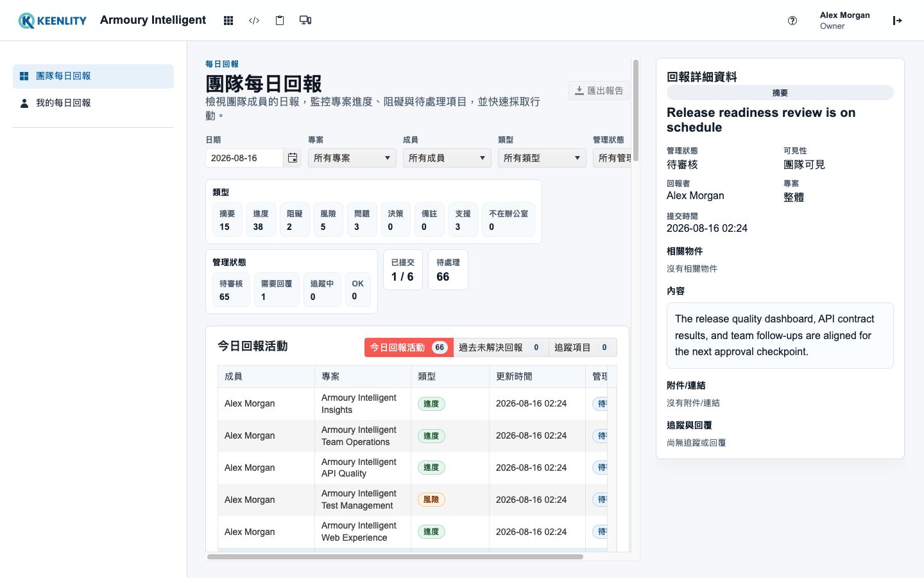Open 我的每日回報 in the sidebar

tap(93, 103)
